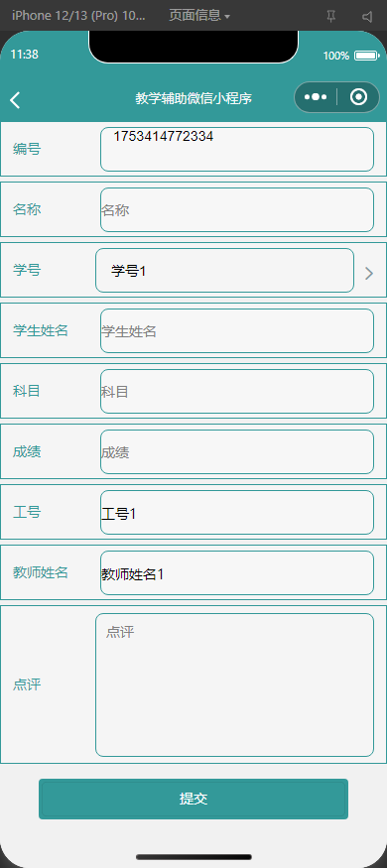This screenshot has height=868, width=387.
Task: Focus the 成绩 input field
Action: pyautogui.click(x=237, y=451)
